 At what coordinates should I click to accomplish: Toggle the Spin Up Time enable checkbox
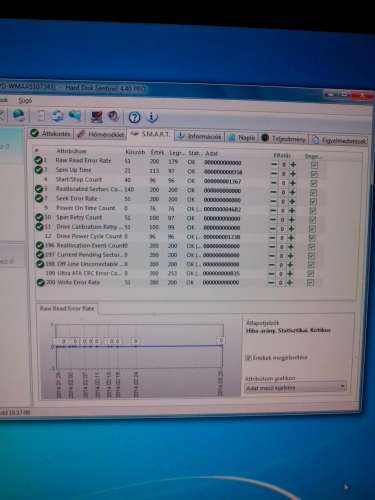tap(314, 174)
